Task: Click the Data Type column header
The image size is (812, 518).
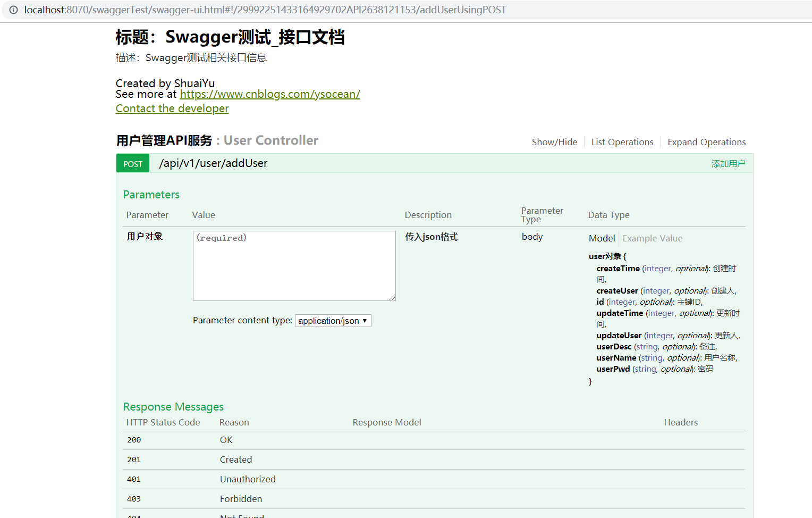Action: tap(608, 215)
